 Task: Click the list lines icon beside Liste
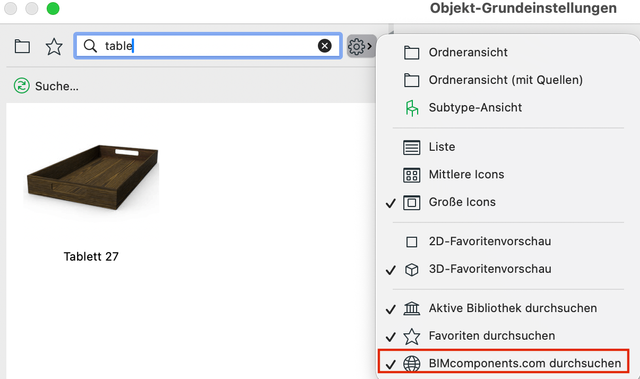(411, 147)
